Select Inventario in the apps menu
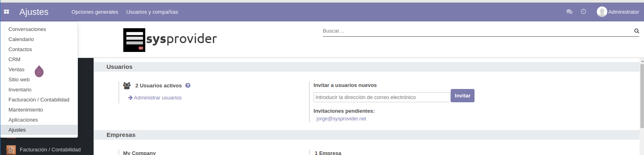 click(x=39, y=89)
